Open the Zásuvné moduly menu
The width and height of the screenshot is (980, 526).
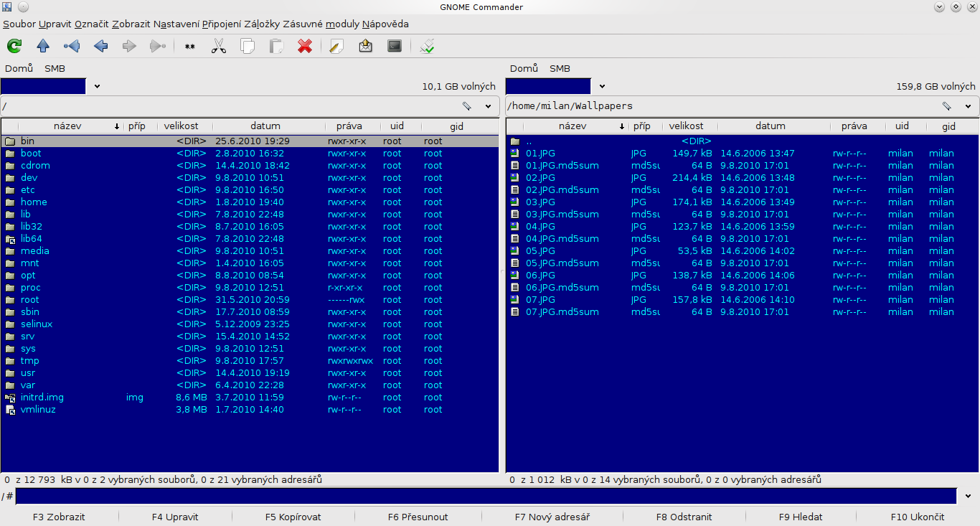coord(321,24)
